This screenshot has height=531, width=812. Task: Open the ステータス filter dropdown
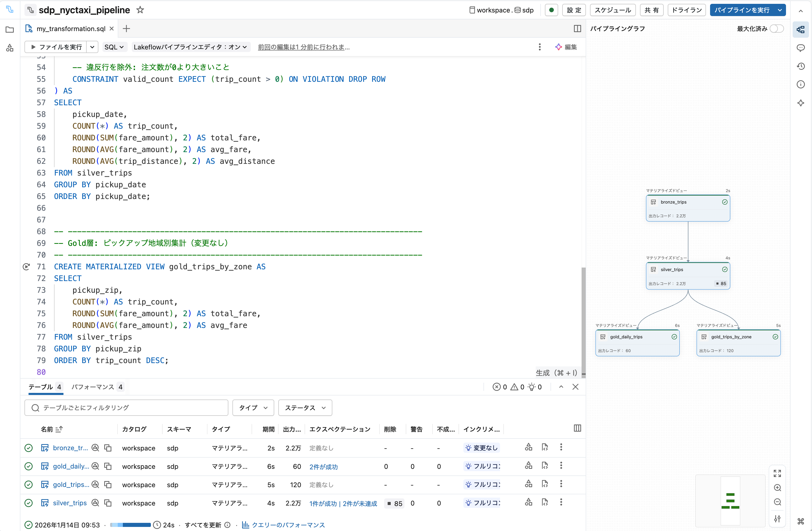(x=305, y=407)
